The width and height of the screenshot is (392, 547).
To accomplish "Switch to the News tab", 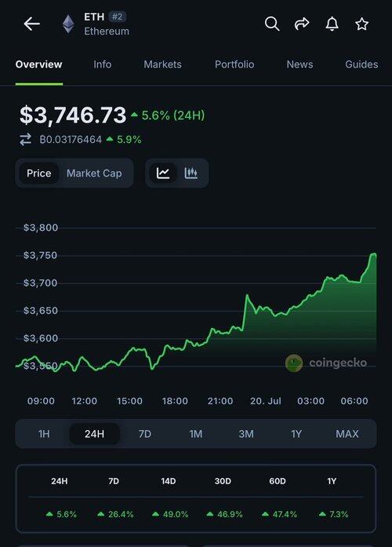I will 299,64.
